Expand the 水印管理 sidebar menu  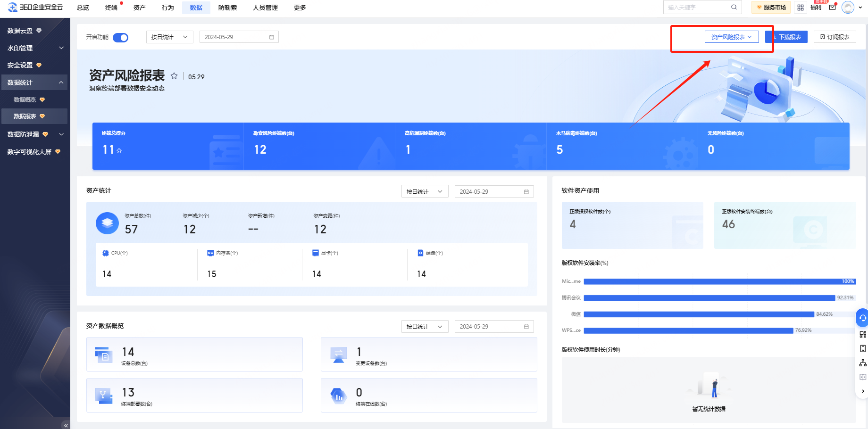coord(61,48)
